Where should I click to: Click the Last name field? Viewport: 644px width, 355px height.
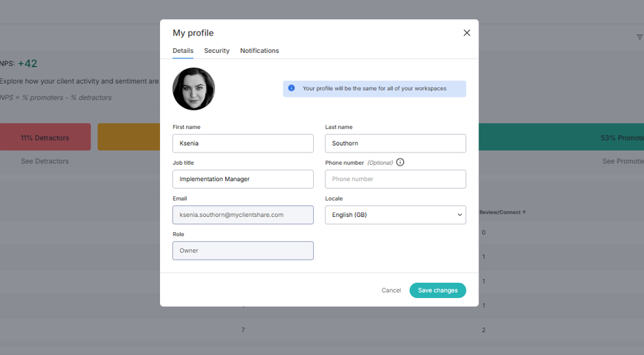click(x=395, y=144)
